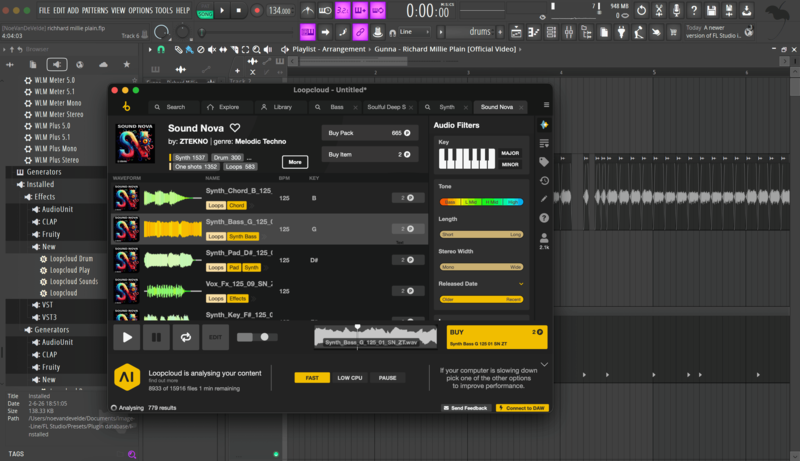Image resolution: width=800 pixels, height=461 pixels.
Task: Select FAST analysis mode
Action: pyautogui.click(x=312, y=378)
